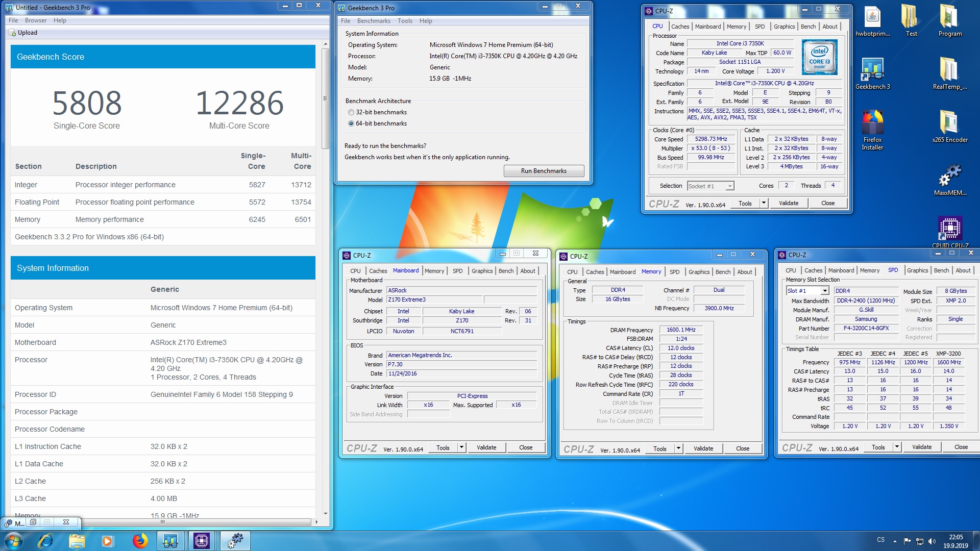Screen dimensions: 980x551
Task: Click Tools button in SPD CPU-Z window
Action: point(878,447)
